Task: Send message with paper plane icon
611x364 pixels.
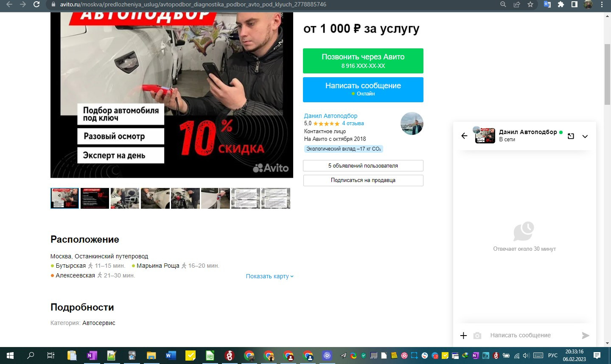Action: (586, 336)
